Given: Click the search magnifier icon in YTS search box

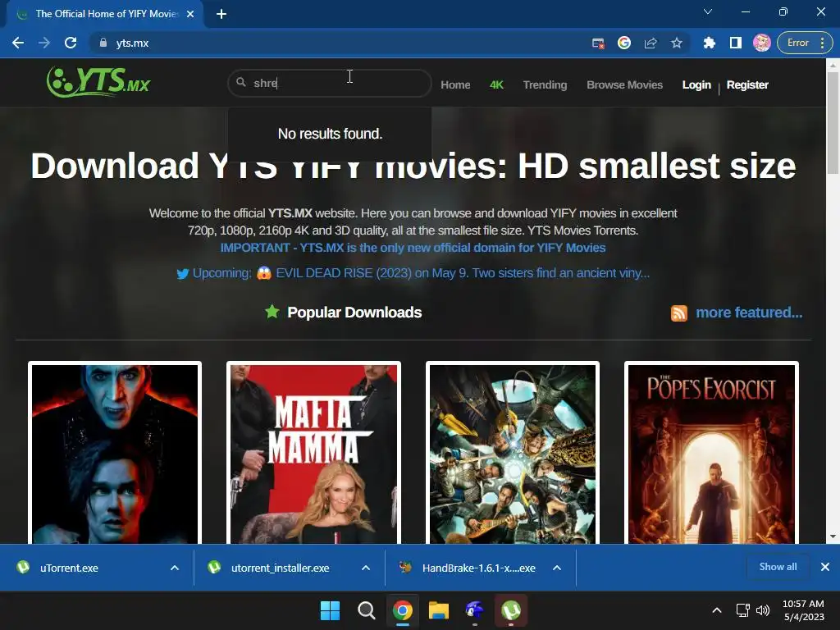Looking at the screenshot, I should tap(241, 82).
